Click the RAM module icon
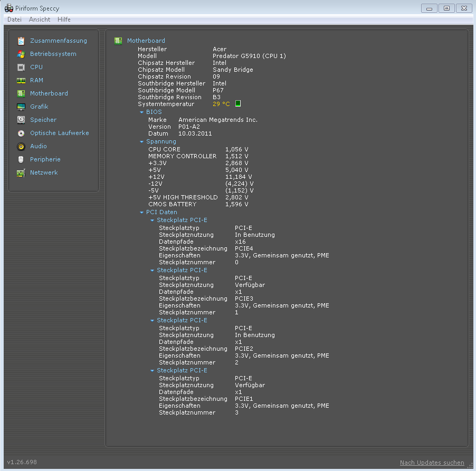This screenshot has height=471, width=476. 21,80
